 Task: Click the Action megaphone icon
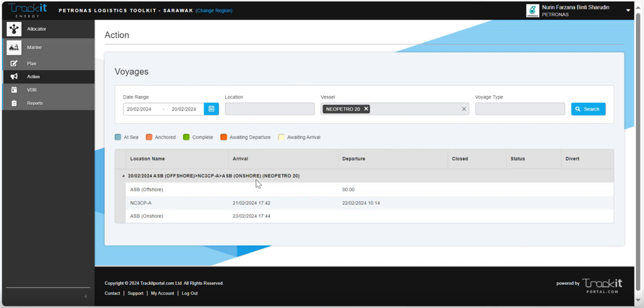(x=14, y=77)
